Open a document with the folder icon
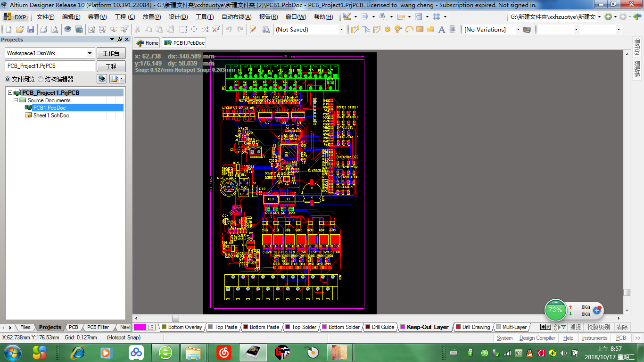 coord(20,29)
